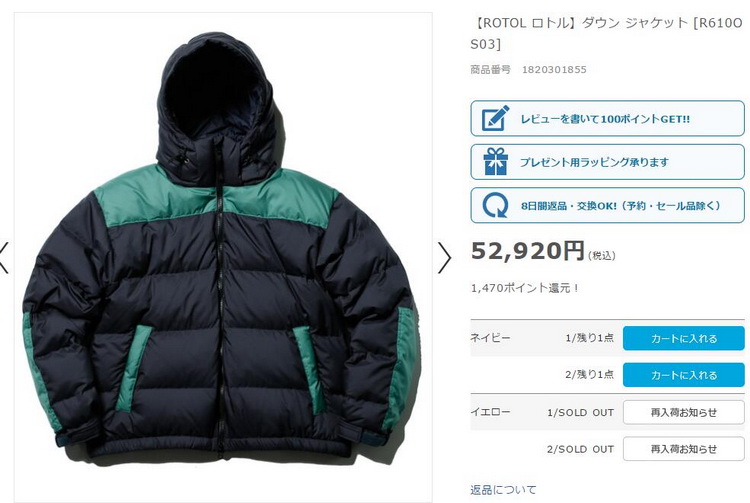Open the 返品について link
750x503 pixels.
pyautogui.click(x=503, y=490)
